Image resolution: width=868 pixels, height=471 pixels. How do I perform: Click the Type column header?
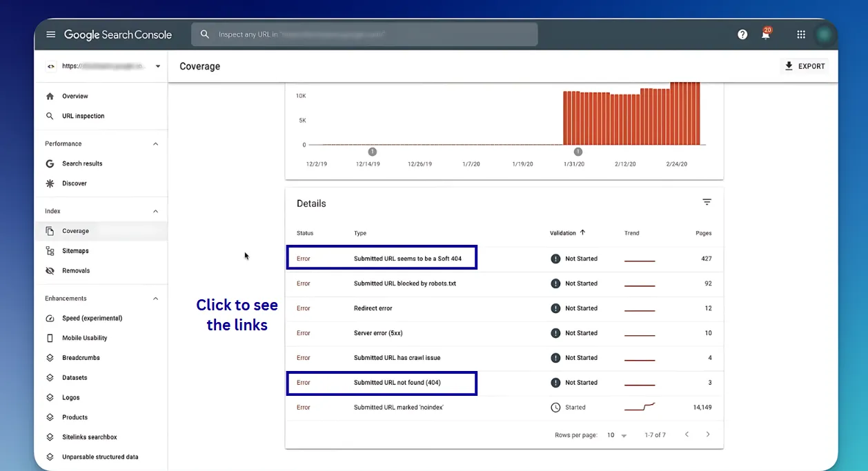(360, 233)
